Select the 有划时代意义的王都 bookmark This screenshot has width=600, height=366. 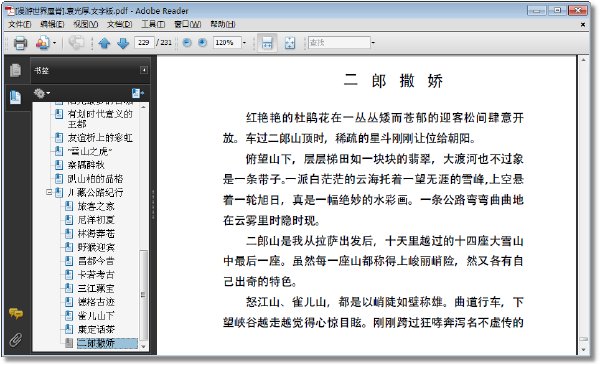[100, 119]
